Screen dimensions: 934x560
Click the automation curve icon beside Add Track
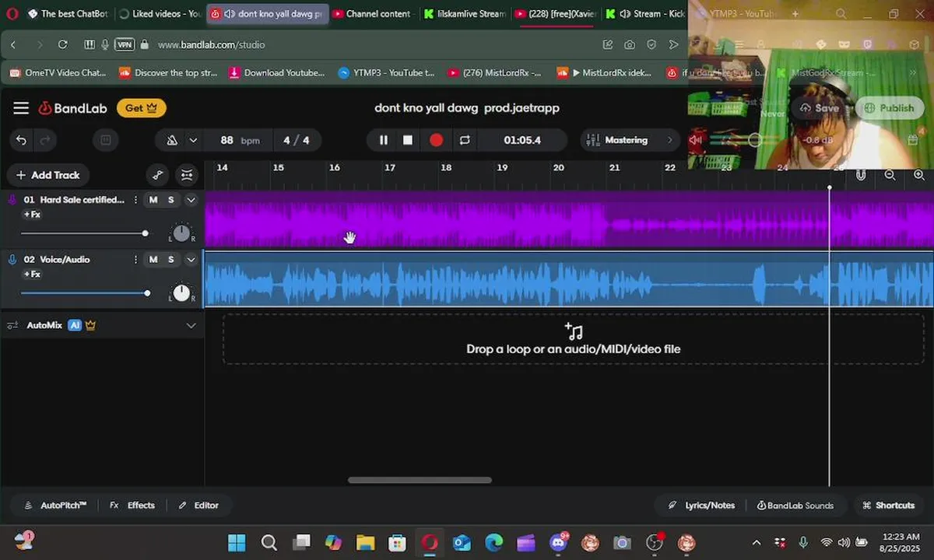pos(157,175)
